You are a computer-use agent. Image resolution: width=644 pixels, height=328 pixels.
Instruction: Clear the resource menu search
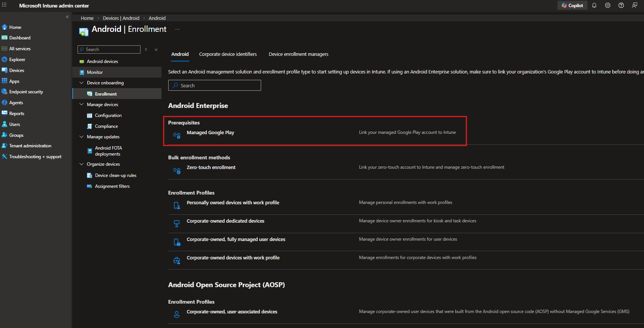coord(146,49)
